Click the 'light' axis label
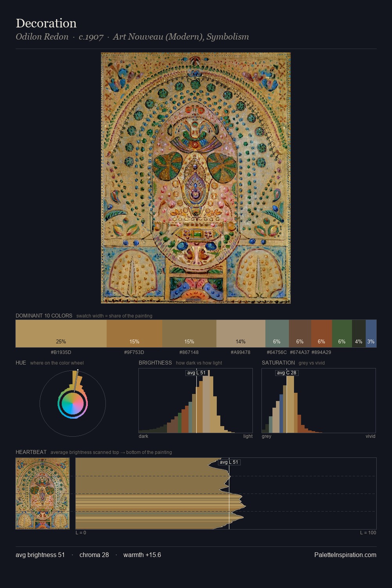 coord(248,436)
